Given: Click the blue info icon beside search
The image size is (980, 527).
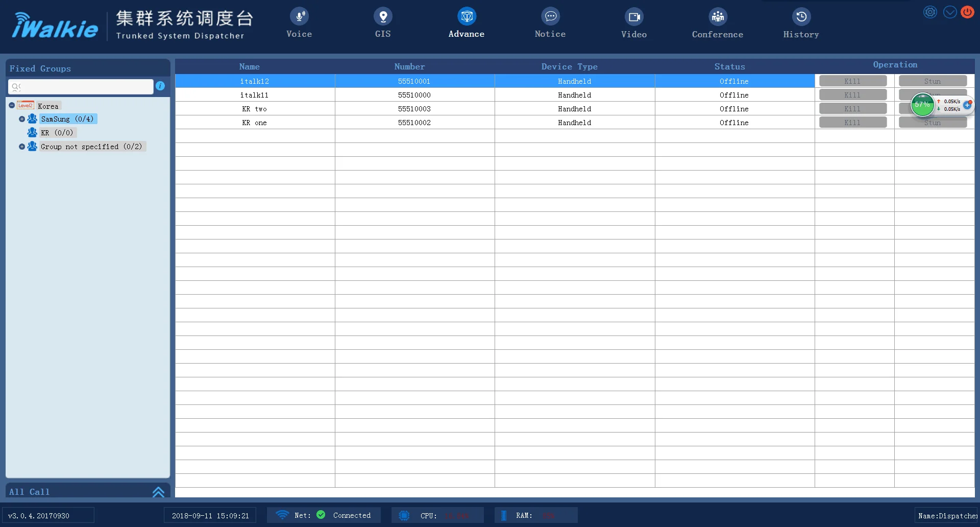Looking at the screenshot, I should 160,86.
